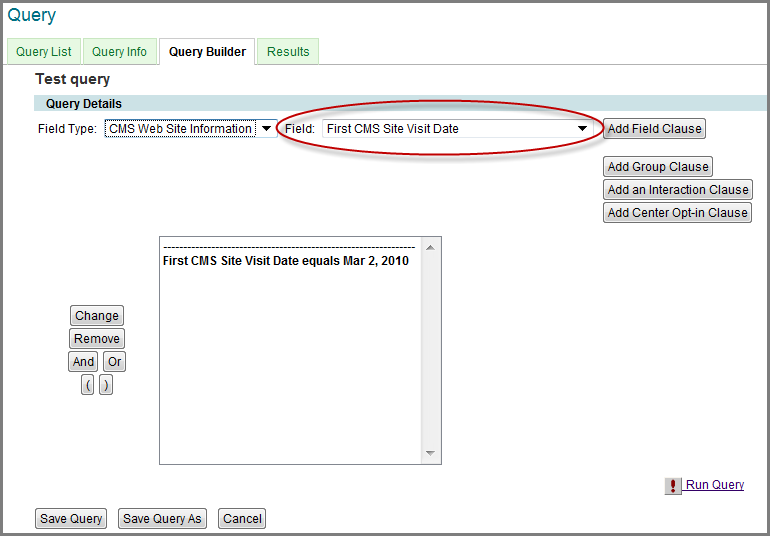Image resolution: width=770 pixels, height=536 pixels.
Task: Switch to the Query Info tab
Action: (x=119, y=52)
